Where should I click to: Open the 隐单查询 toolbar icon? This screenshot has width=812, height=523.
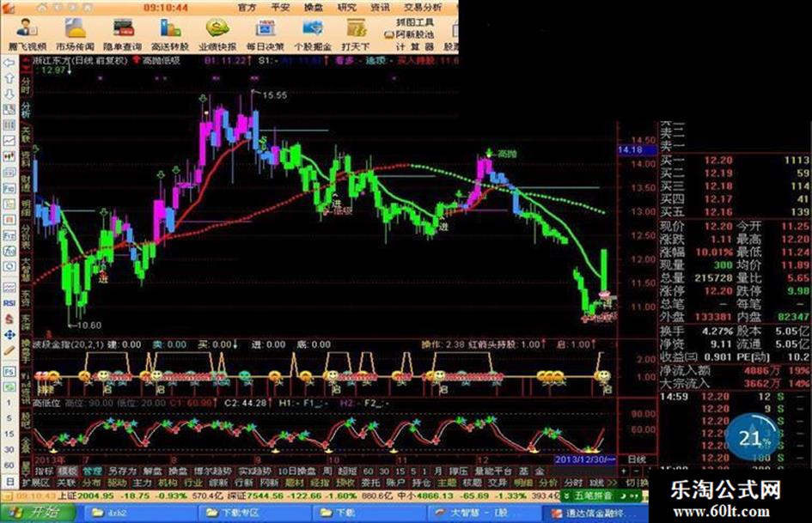click(123, 34)
